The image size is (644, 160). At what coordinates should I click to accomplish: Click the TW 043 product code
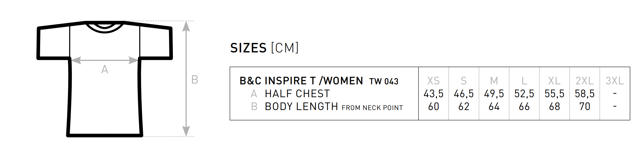click(x=384, y=81)
